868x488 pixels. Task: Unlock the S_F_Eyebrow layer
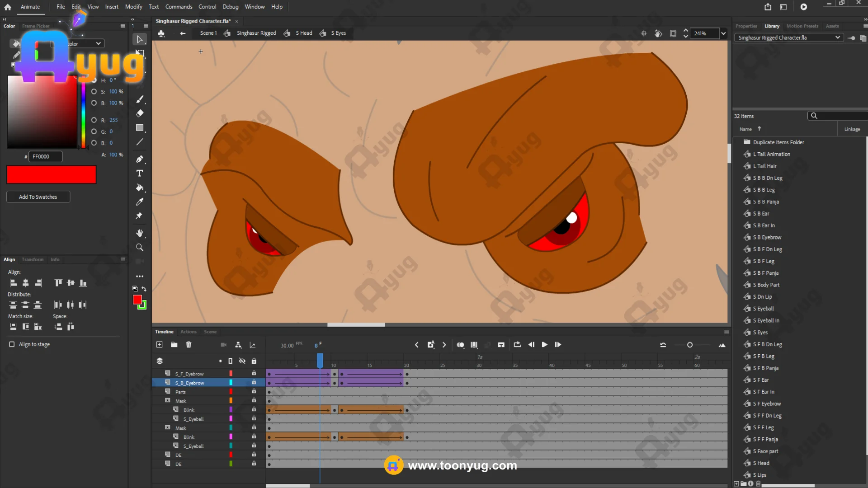pos(254,374)
